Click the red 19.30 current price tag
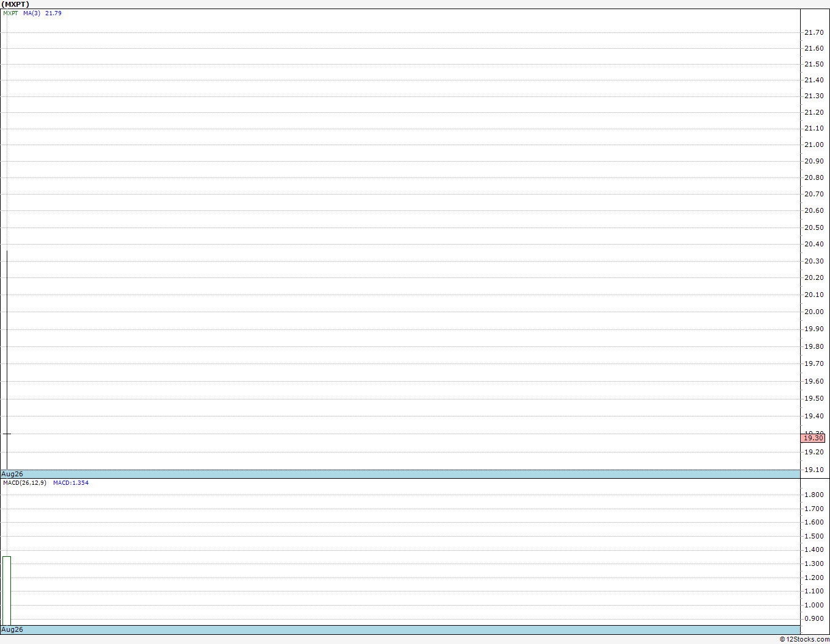 pyautogui.click(x=813, y=438)
